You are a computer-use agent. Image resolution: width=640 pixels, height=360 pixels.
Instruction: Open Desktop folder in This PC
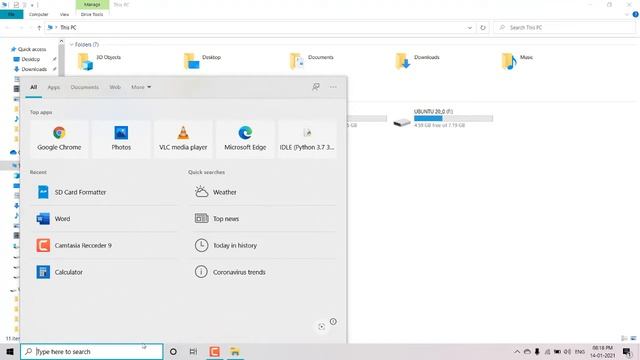pyautogui.click(x=202, y=61)
